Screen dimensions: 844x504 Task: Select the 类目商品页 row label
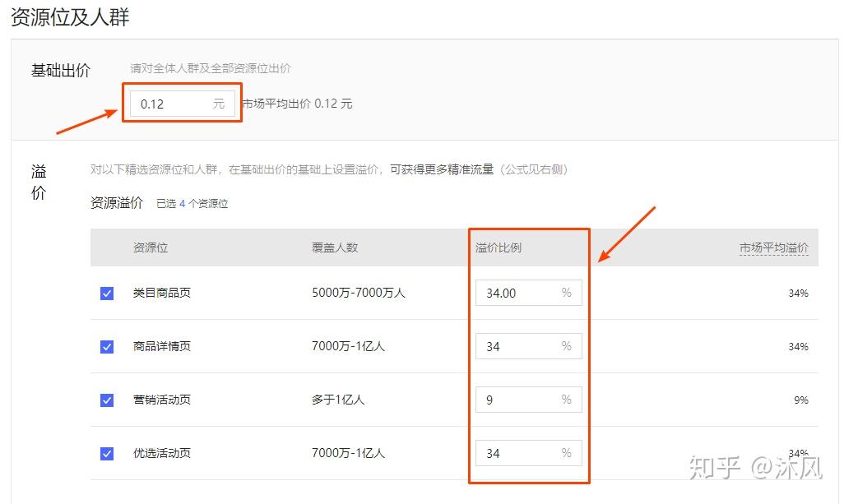(161, 293)
